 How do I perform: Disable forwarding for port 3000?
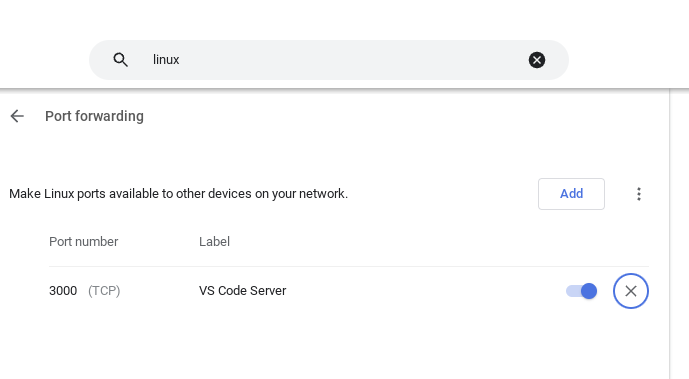click(581, 291)
